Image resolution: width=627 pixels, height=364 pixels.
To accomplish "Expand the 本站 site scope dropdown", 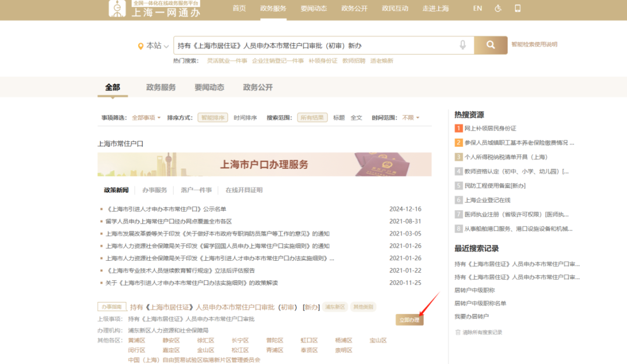I will coord(157,46).
